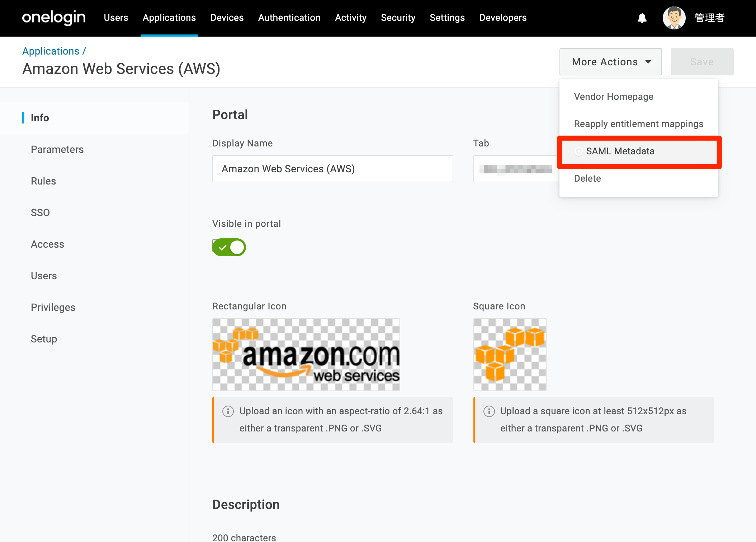The width and height of the screenshot is (756, 542).
Task: Open the Users top menu
Action: [116, 18]
